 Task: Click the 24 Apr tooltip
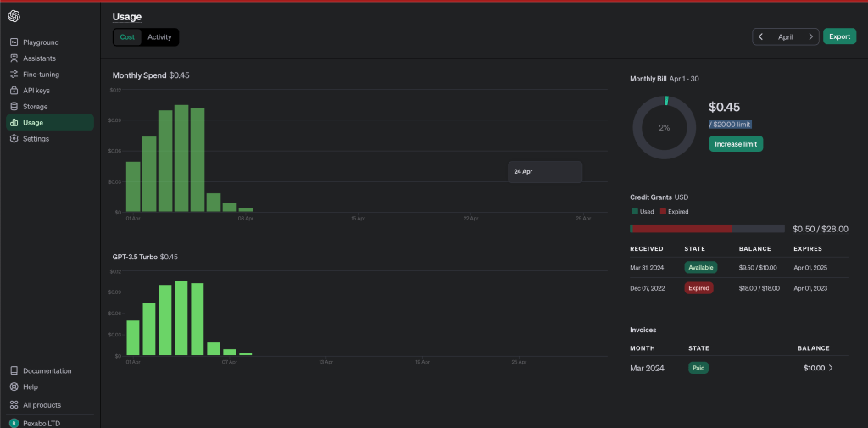(x=545, y=172)
